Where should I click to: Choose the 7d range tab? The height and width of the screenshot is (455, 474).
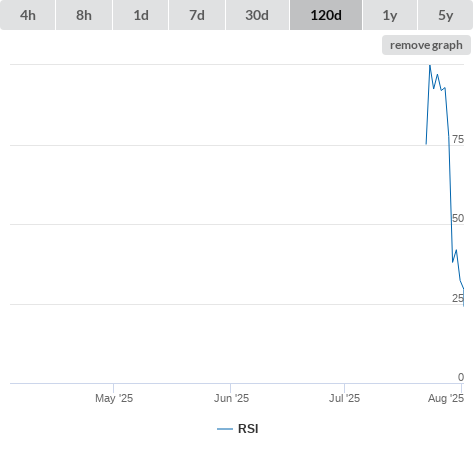(197, 15)
